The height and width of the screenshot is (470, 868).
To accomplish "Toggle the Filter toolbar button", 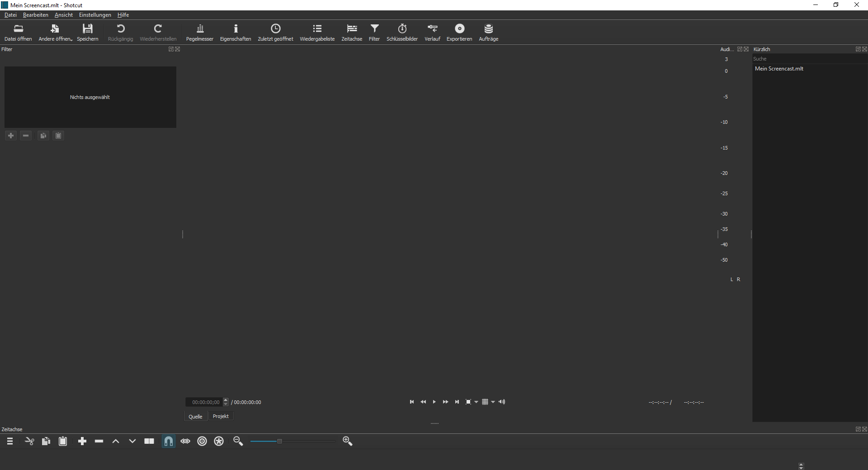I will [x=374, y=33].
